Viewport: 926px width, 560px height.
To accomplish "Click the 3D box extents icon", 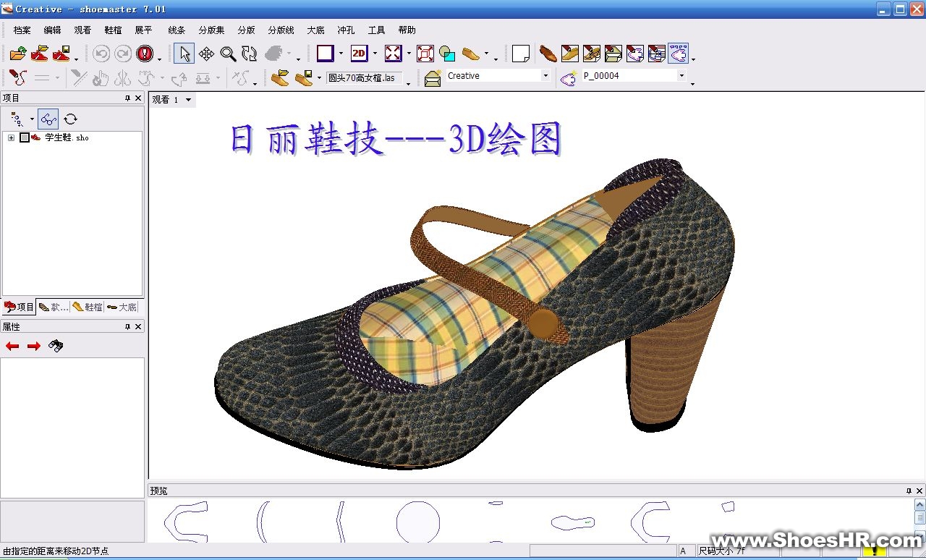I will (425, 54).
